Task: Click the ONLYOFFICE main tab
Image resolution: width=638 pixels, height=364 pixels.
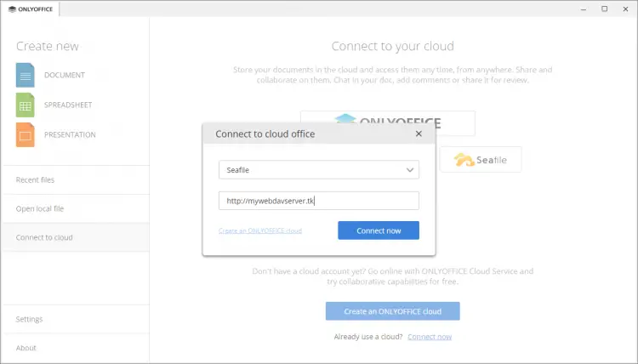Action: click(x=31, y=9)
